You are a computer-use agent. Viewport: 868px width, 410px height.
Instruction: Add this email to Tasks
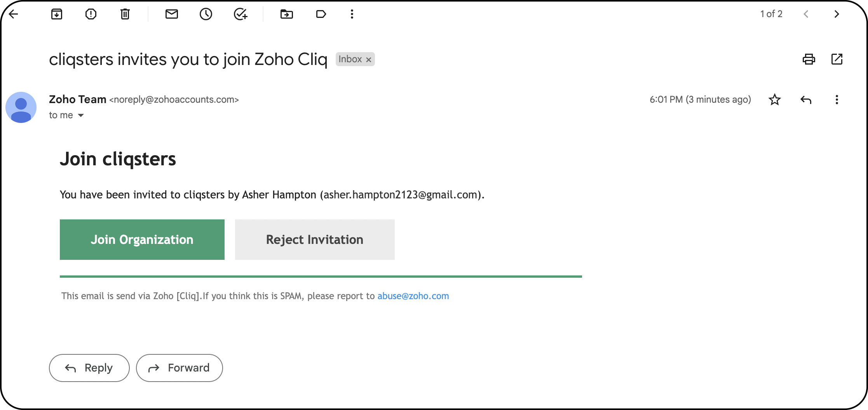[x=241, y=14]
